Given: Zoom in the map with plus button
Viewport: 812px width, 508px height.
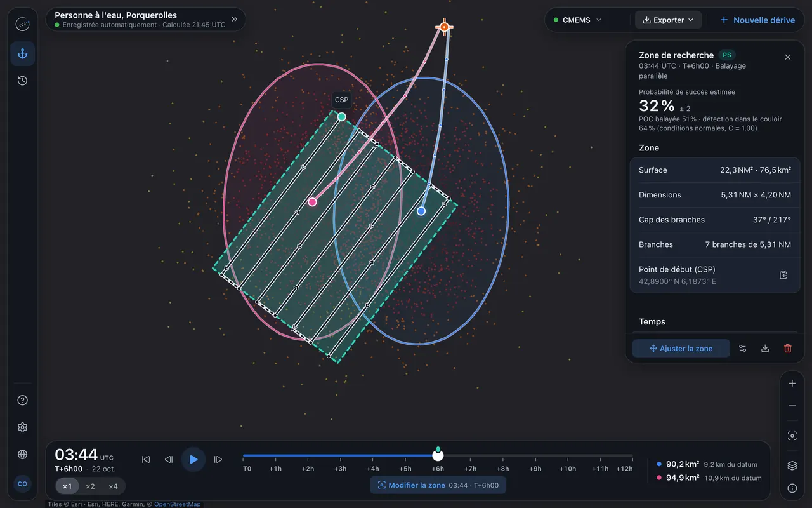Looking at the screenshot, I should pyautogui.click(x=792, y=384).
